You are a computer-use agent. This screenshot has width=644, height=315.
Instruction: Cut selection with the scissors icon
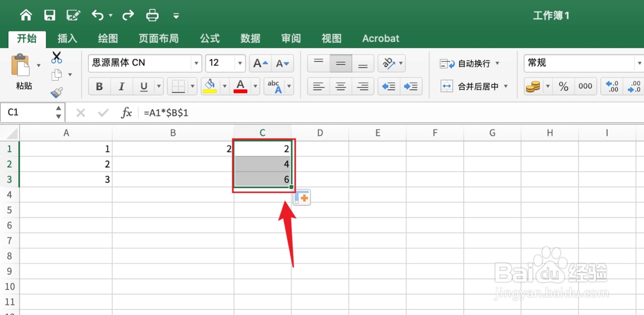point(57,58)
